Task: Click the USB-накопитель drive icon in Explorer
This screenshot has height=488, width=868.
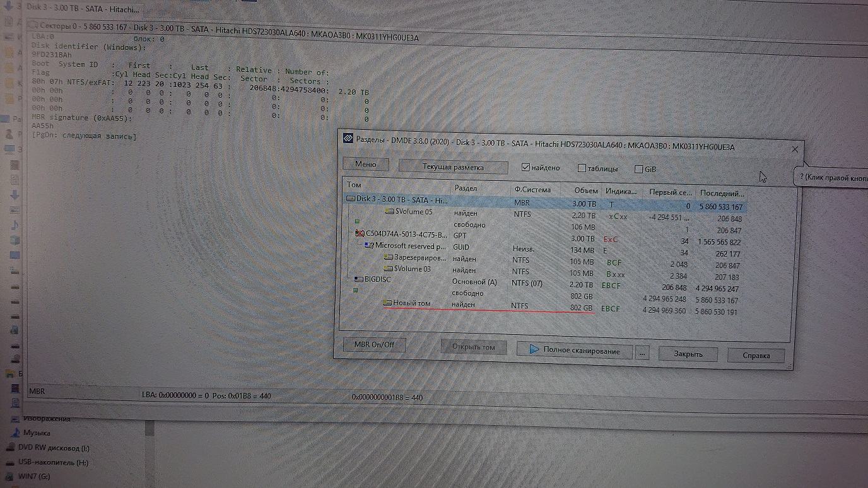Action: (x=10, y=462)
